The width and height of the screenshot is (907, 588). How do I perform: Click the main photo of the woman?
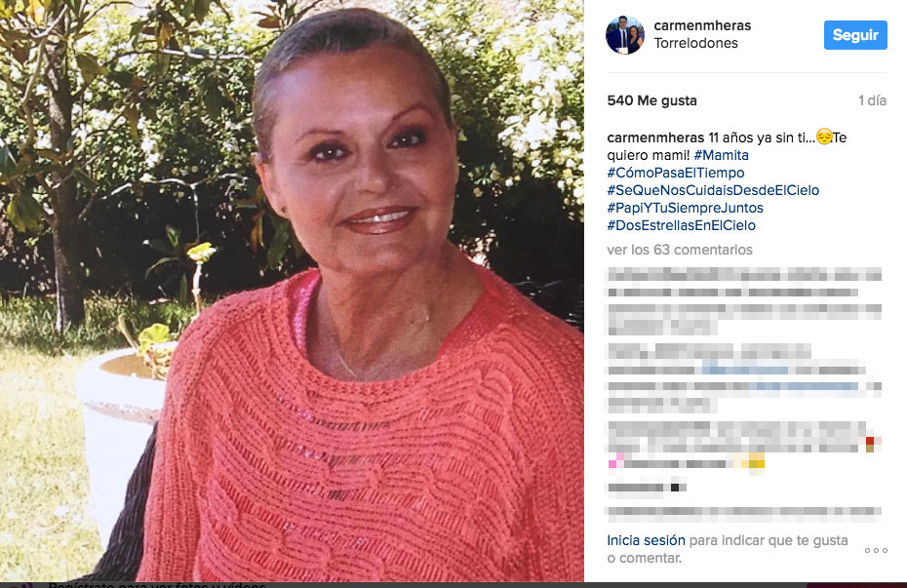[292, 291]
